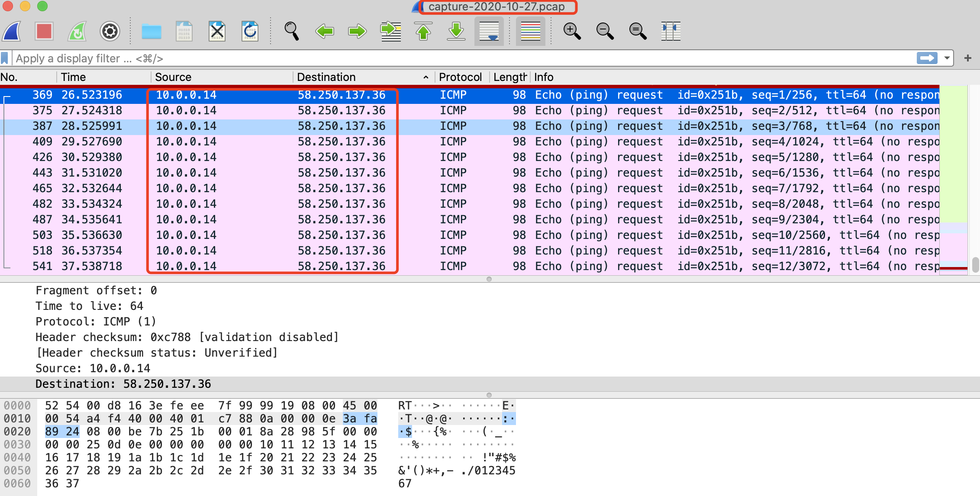Toggle auto-scroll during live capture

tap(489, 31)
